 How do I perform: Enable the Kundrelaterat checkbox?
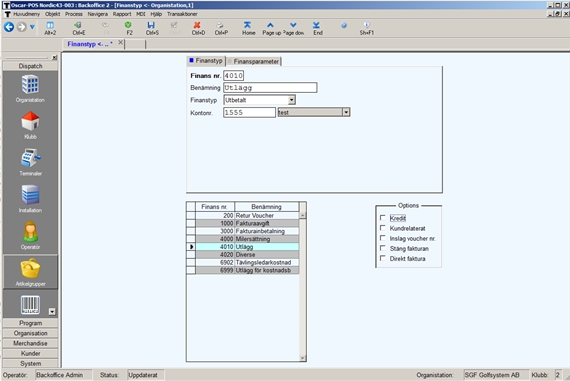pos(382,228)
